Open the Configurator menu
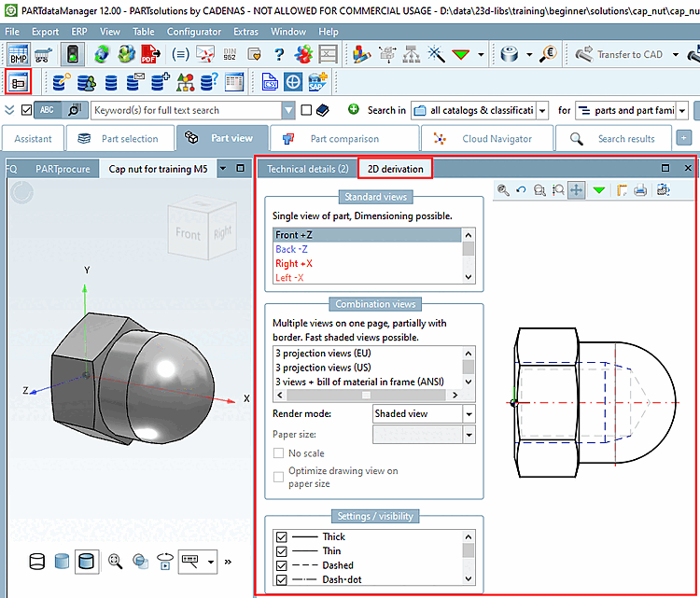Image resolution: width=700 pixels, height=598 pixels. (x=193, y=31)
